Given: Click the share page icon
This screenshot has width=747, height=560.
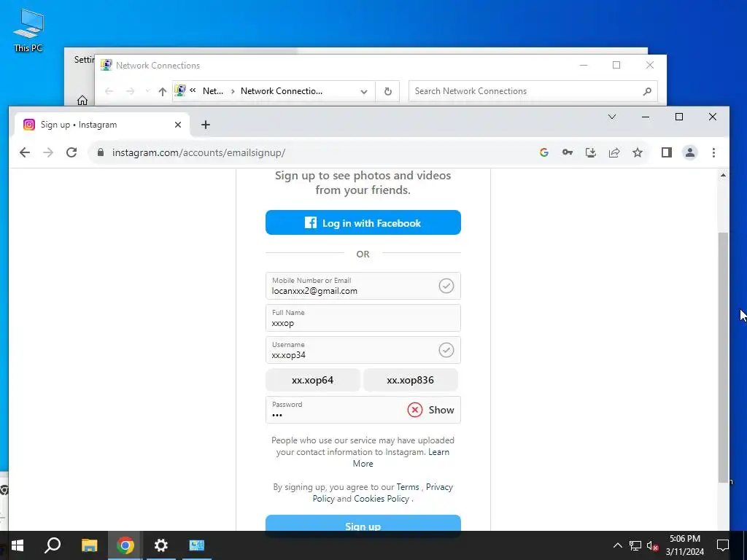Looking at the screenshot, I should coord(614,152).
